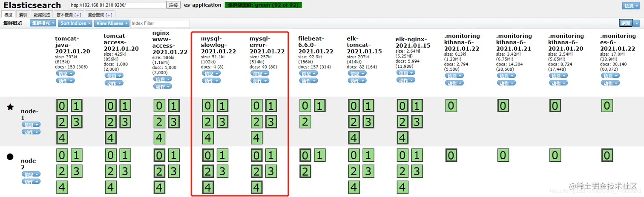
Task: Select shard 0 of elk-tomcat on node-2
Action: pos(354,155)
